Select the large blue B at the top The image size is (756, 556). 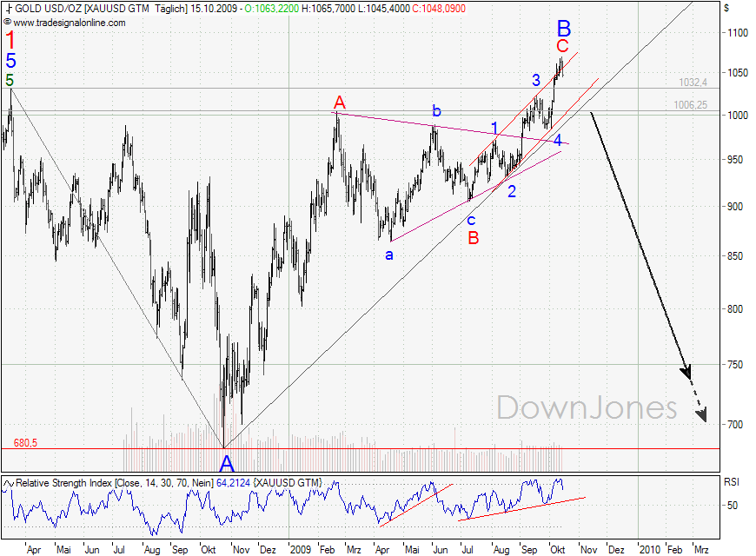pos(564,29)
